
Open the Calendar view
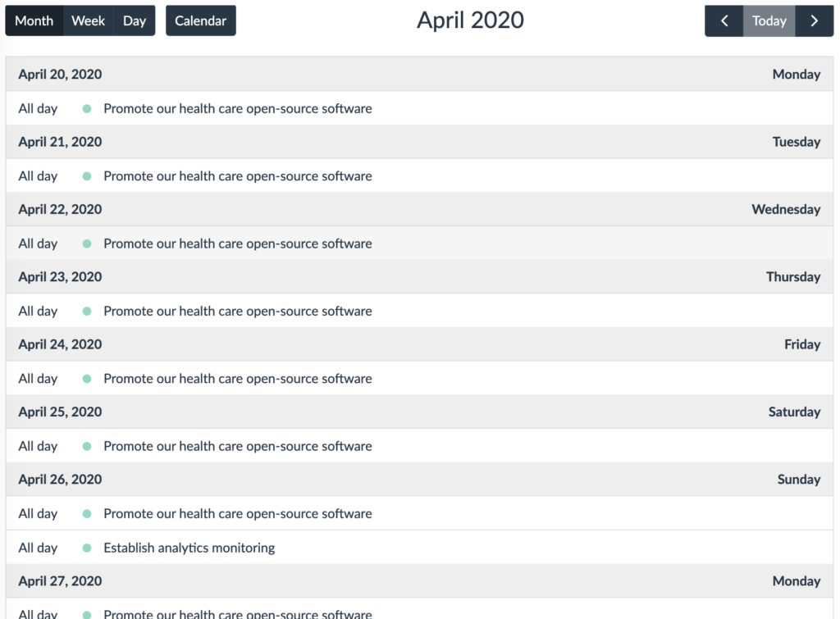point(200,20)
